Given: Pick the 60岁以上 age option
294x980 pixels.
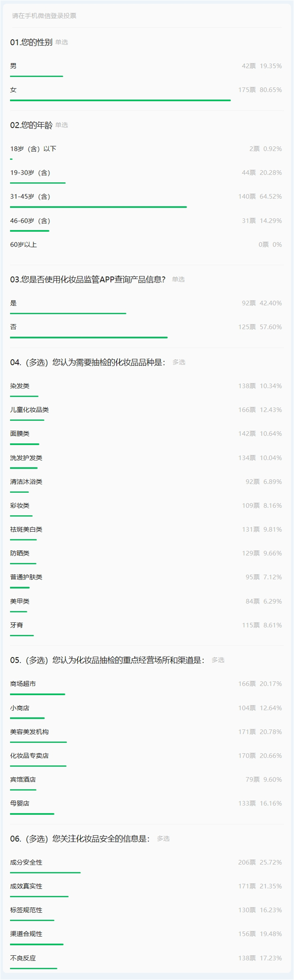Looking at the screenshot, I should 23,244.
